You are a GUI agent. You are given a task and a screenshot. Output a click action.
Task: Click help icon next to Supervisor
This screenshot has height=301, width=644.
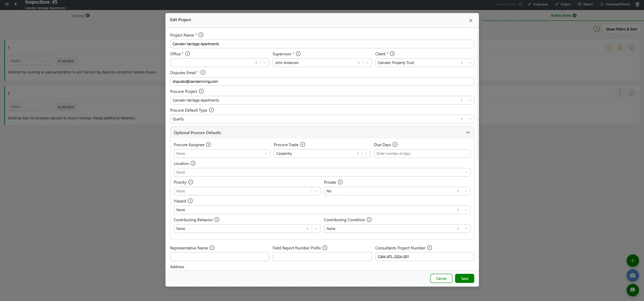click(x=298, y=54)
